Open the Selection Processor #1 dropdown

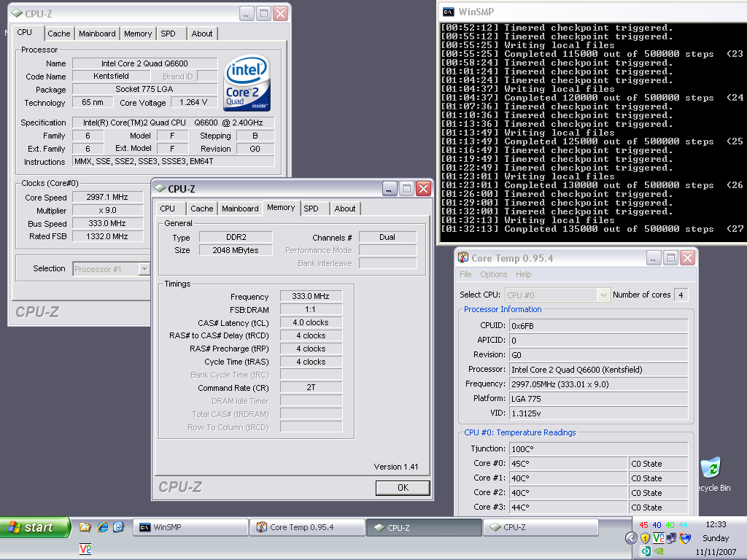[144, 269]
